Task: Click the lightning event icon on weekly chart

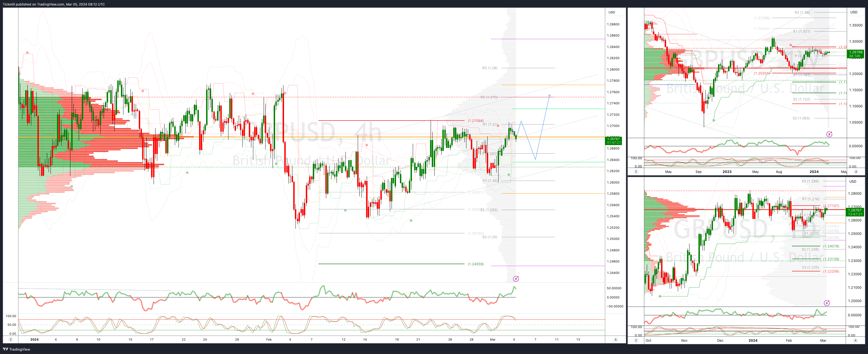Action: pos(829,134)
